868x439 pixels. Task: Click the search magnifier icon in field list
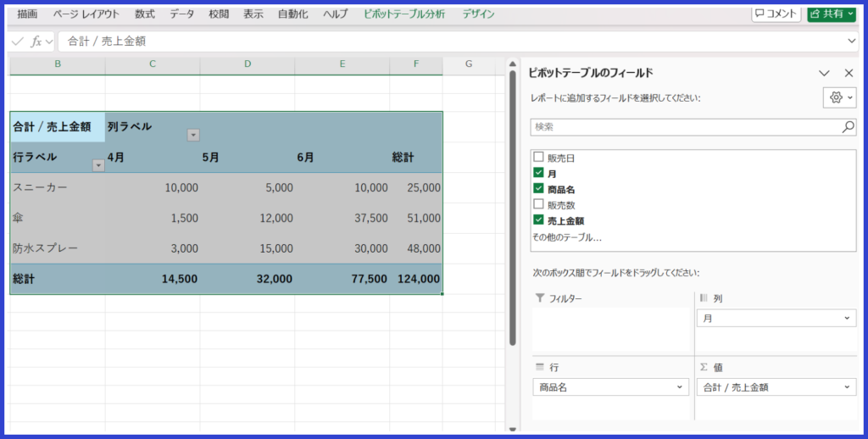point(848,126)
